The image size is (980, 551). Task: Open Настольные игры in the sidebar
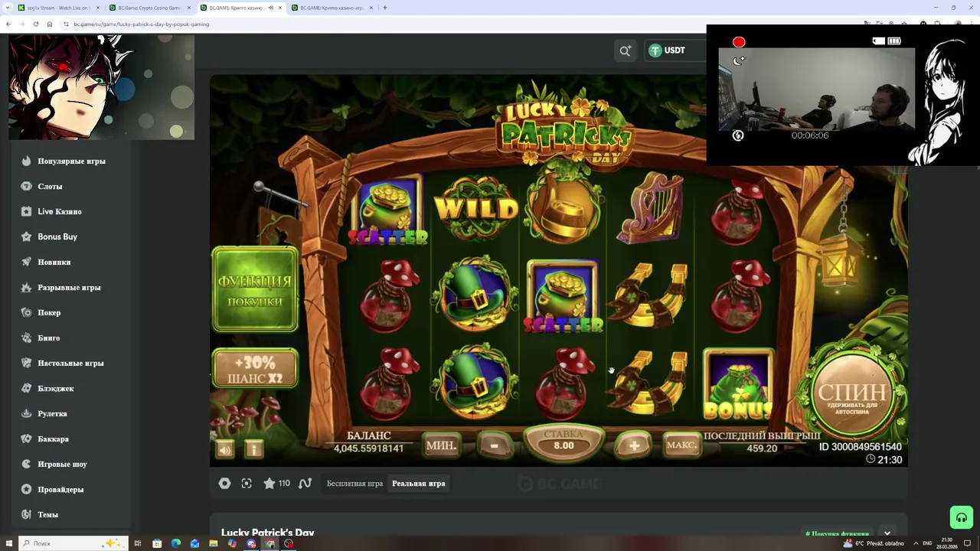click(70, 363)
